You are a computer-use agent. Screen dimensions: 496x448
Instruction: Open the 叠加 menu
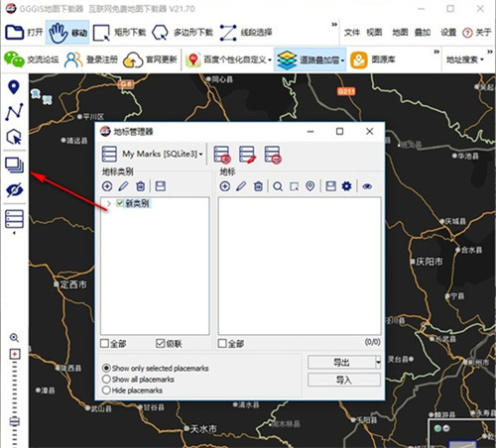pyautogui.click(x=423, y=33)
